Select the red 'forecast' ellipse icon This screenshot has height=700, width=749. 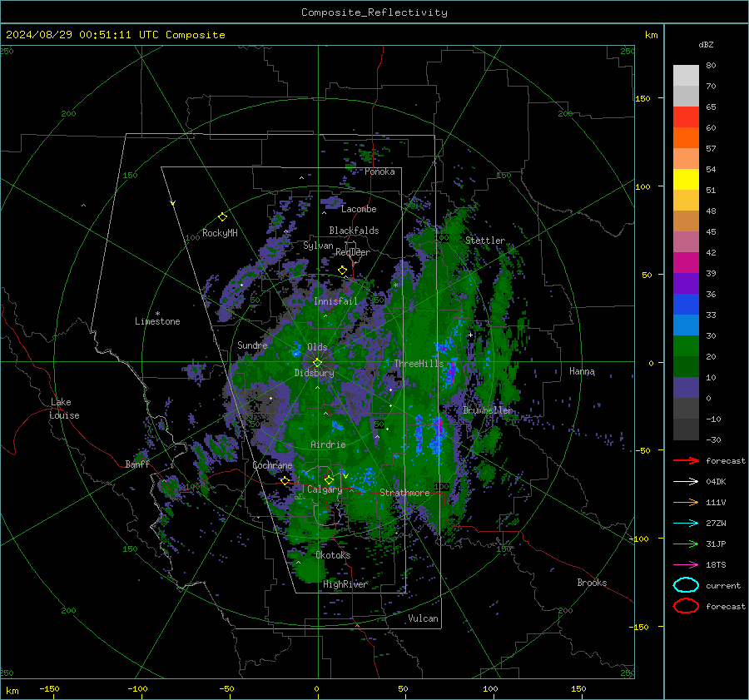(x=686, y=606)
